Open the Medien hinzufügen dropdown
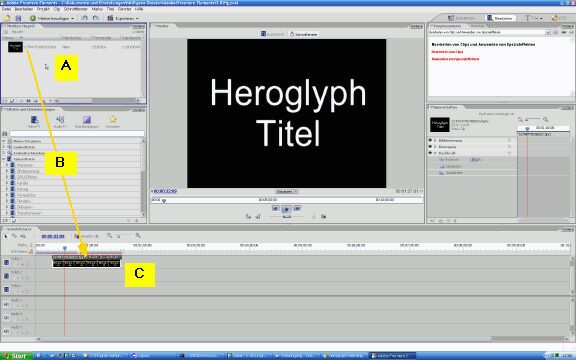The height and width of the screenshot is (360, 576). (x=52, y=18)
